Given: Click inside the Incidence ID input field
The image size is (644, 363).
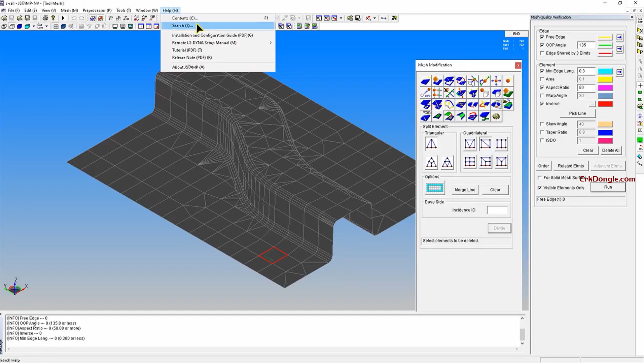Looking at the screenshot, I should coord(497,210).
